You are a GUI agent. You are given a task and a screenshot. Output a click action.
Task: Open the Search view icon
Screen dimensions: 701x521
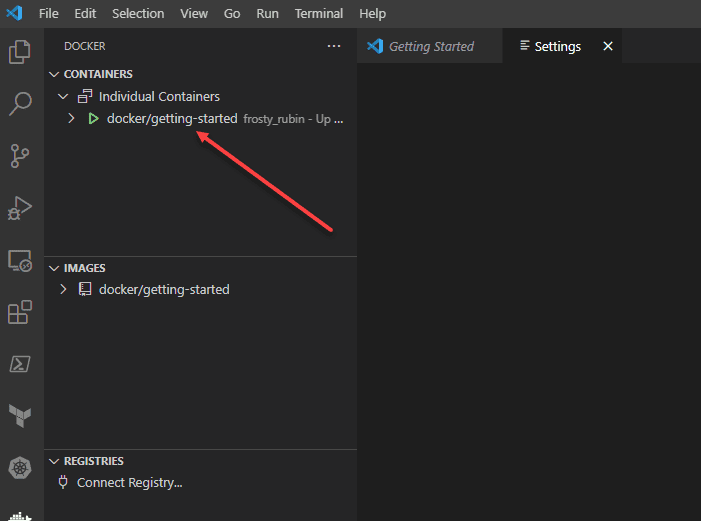(20, 104)
